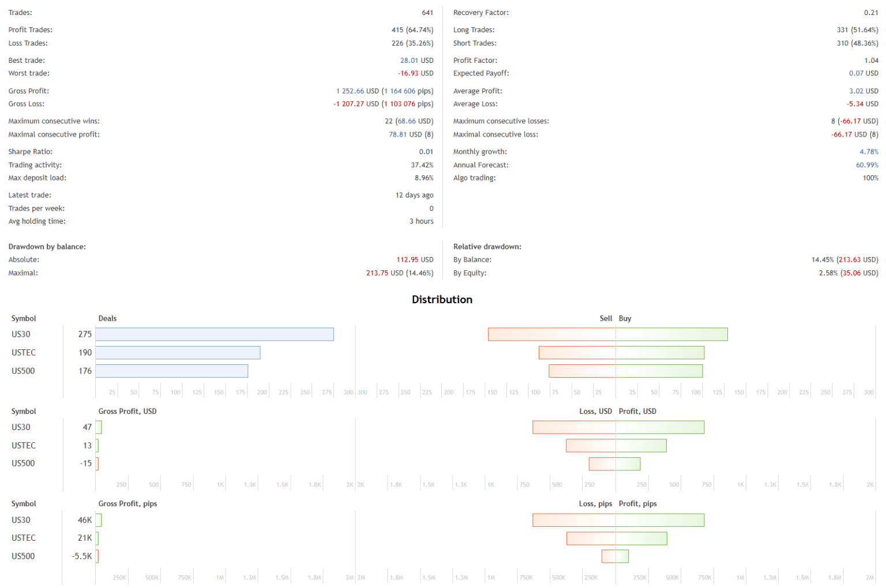Screen dimensions: 886x588
Task: Click the red Sell bar for USTEC deals
Action: pos(577,353)
